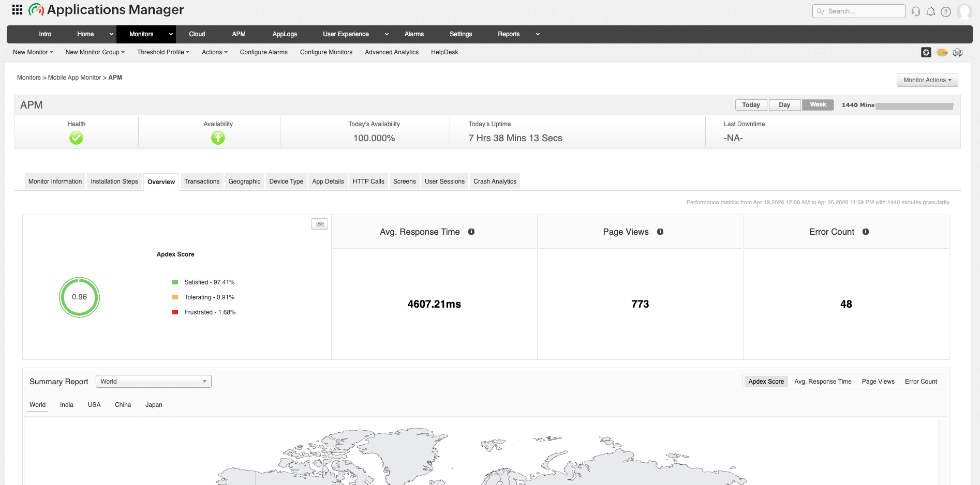This screenshot has width=980, height=485.
Task: Switch to HTTP Calls tab
Action: [x=368, y=181]
